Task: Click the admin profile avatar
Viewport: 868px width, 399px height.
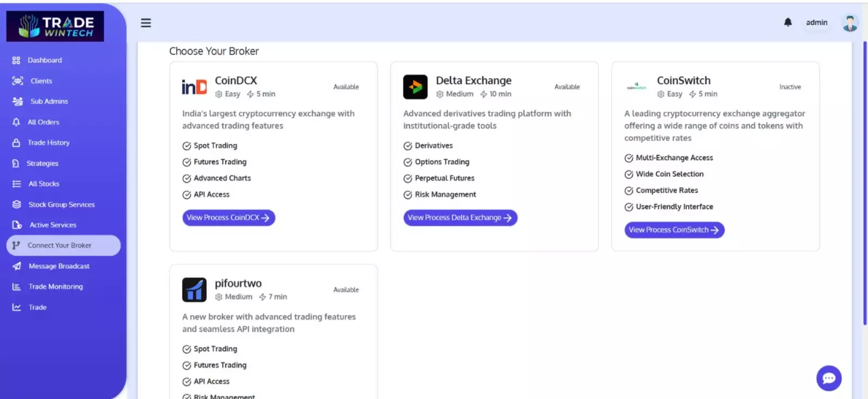Action: [x=850, y=23]
